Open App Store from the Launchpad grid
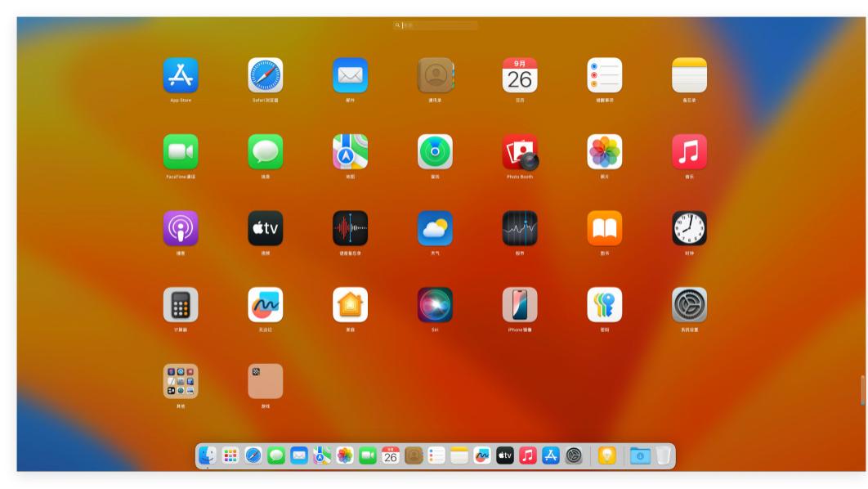868x489 pixels. click(x=181, y=75)
